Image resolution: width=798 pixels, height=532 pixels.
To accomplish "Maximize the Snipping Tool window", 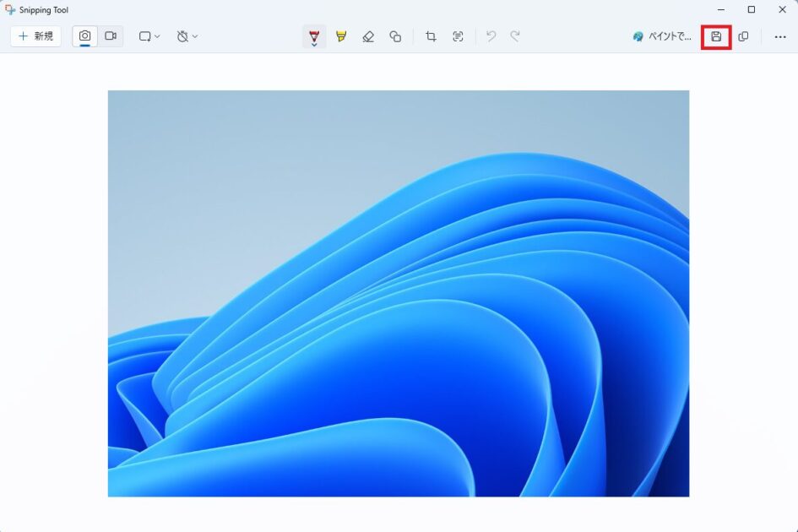I will click(x=752, y=9).
